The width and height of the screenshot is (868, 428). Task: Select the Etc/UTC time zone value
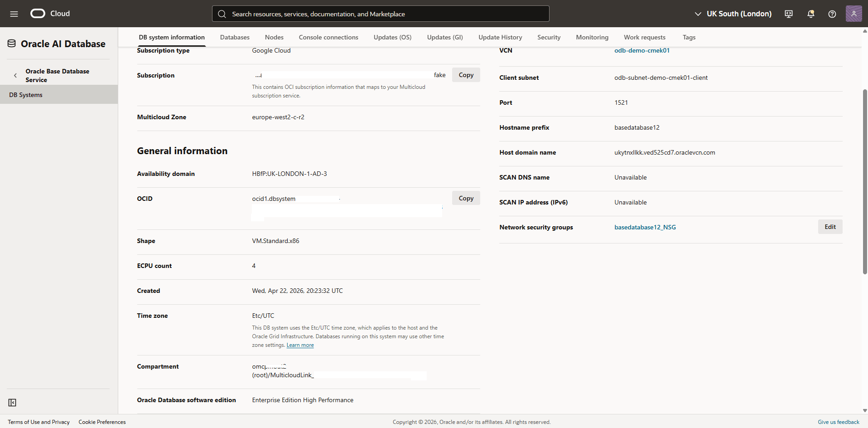263,316
